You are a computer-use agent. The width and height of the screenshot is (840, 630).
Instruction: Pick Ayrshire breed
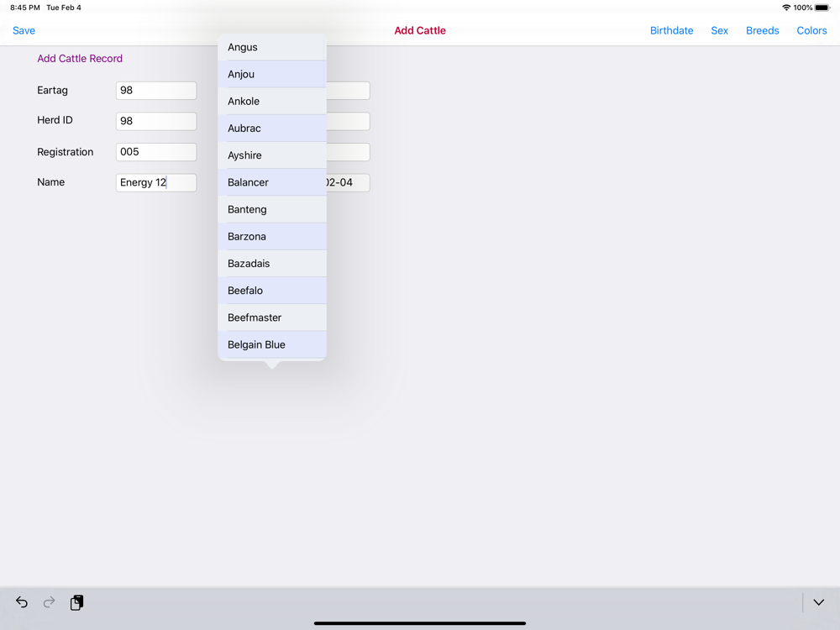(x=272, y=155)
